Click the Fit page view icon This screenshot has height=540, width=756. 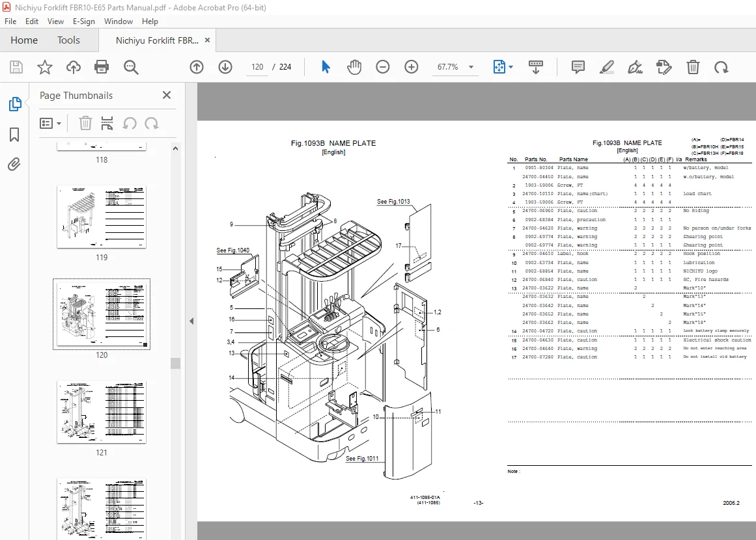pos(499,67)
